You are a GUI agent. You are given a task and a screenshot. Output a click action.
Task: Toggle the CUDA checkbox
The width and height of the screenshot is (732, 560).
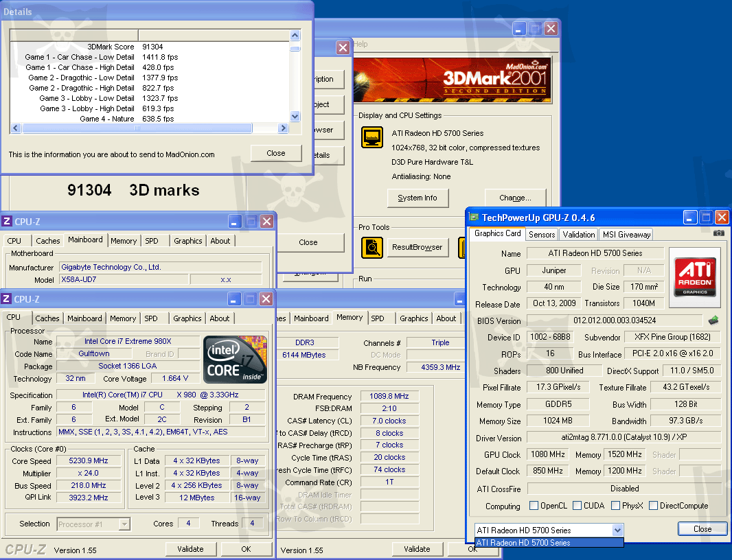point(577,505)
